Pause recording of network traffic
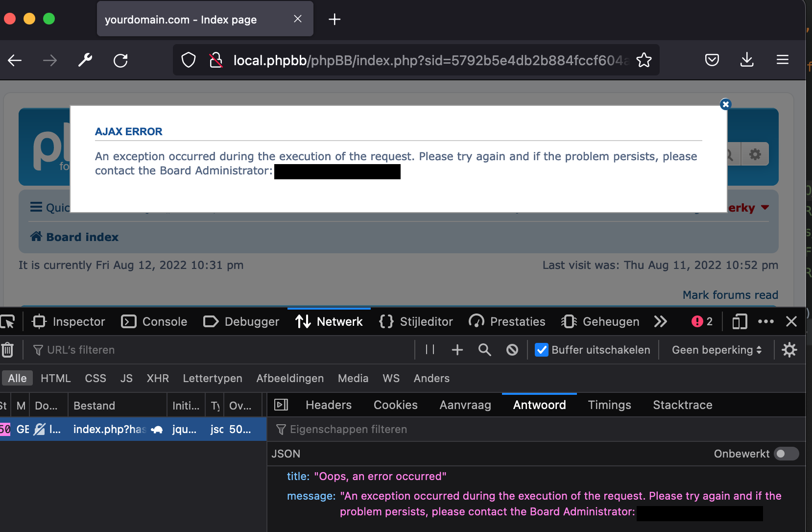Image resolution: width=812 pixels, height=532 pixels. (x=430, y=350)
